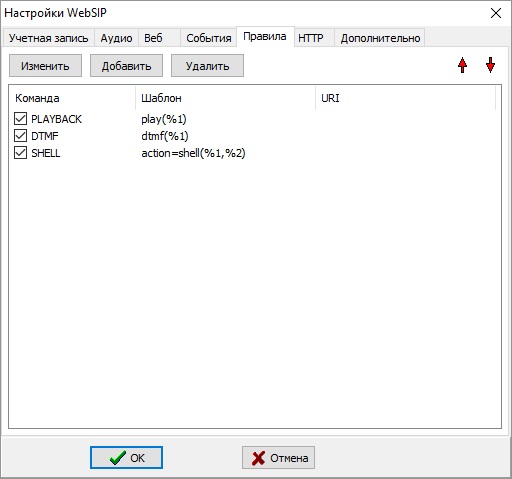Click the Добавить button
The height and width of the screenshot is (479, 512).
point(126,66)
